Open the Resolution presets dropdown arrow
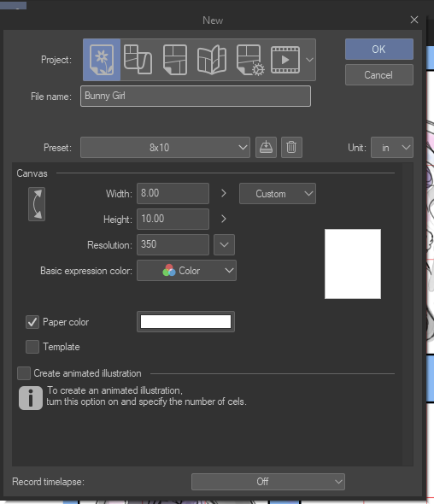434x504 pixels. [x=224, y=244]
